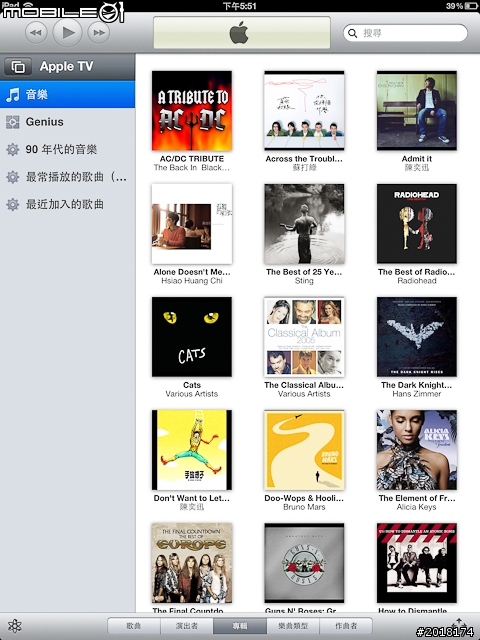Click the title AC/DC TRIBUTE
480x640 pixels.
tap(192, 159)
